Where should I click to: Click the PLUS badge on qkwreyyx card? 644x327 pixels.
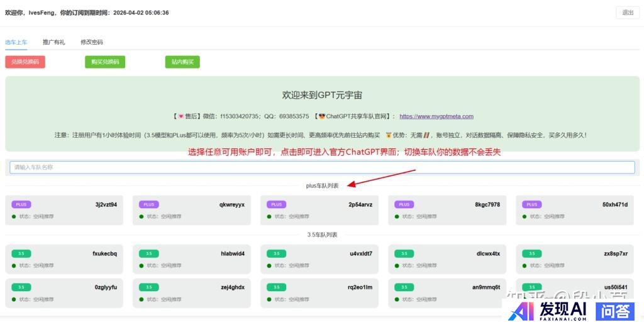149,204
